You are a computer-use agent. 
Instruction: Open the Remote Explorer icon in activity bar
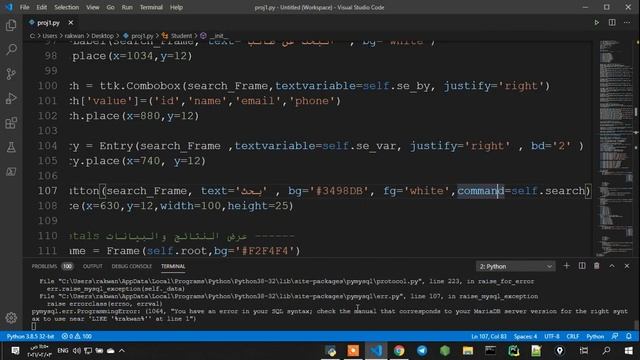pyautogui.click(x=11, y=172)
